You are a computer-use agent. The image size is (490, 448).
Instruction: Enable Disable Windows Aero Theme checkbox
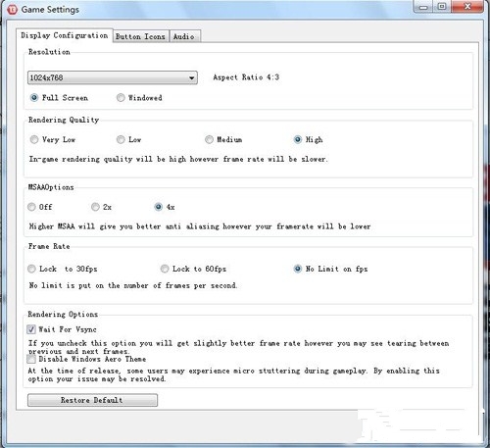pyautogui.click(x=31, y=359)
